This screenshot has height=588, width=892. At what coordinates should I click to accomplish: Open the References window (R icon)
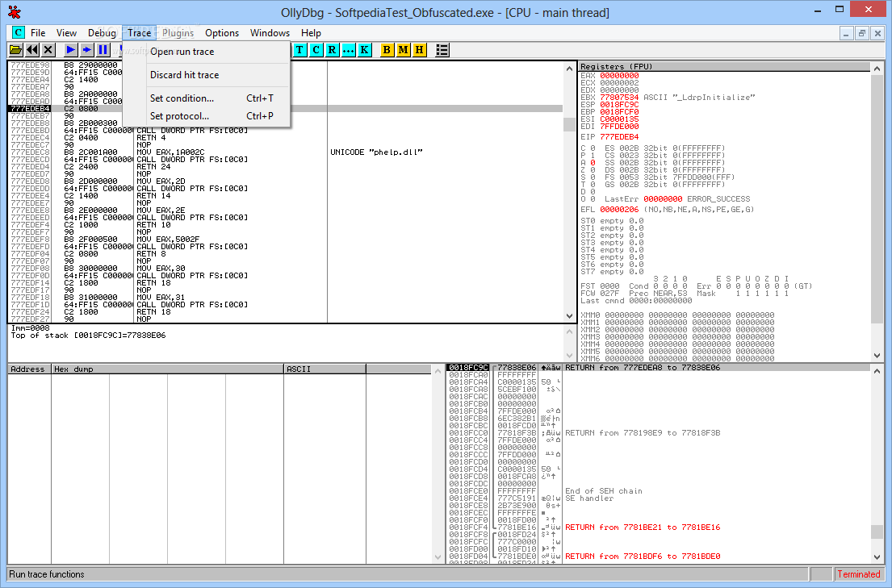click(x=333, y=50)
